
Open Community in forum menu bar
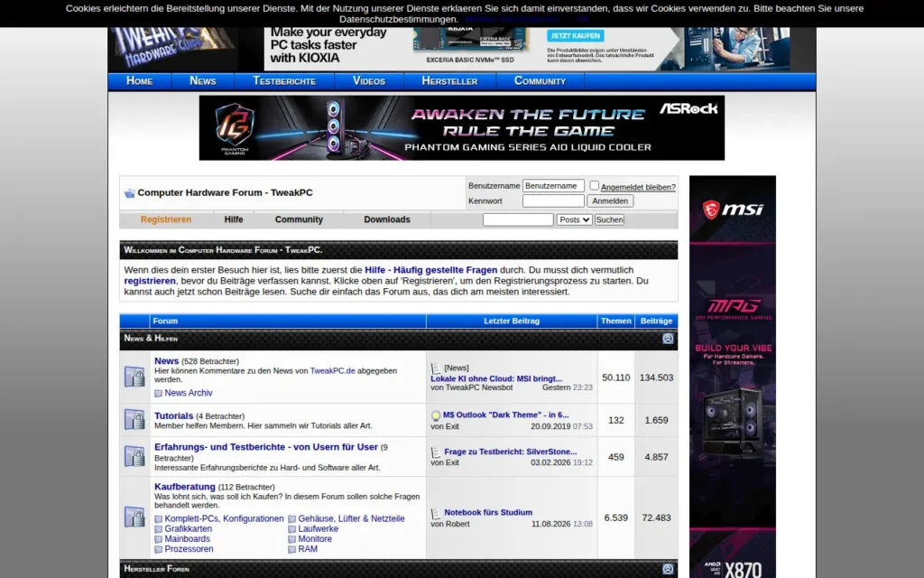(299, 219)
